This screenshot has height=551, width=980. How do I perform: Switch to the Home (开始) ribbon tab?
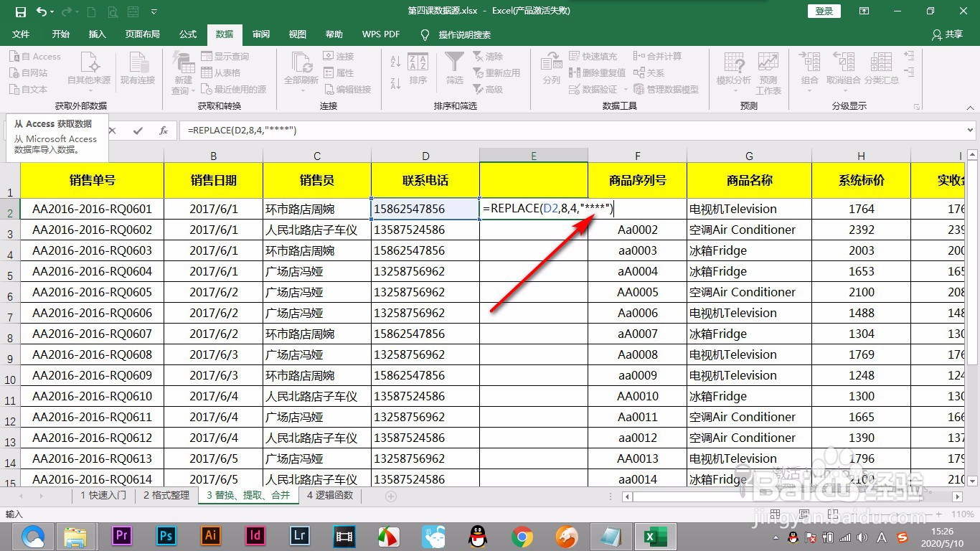tap(61, 34)
